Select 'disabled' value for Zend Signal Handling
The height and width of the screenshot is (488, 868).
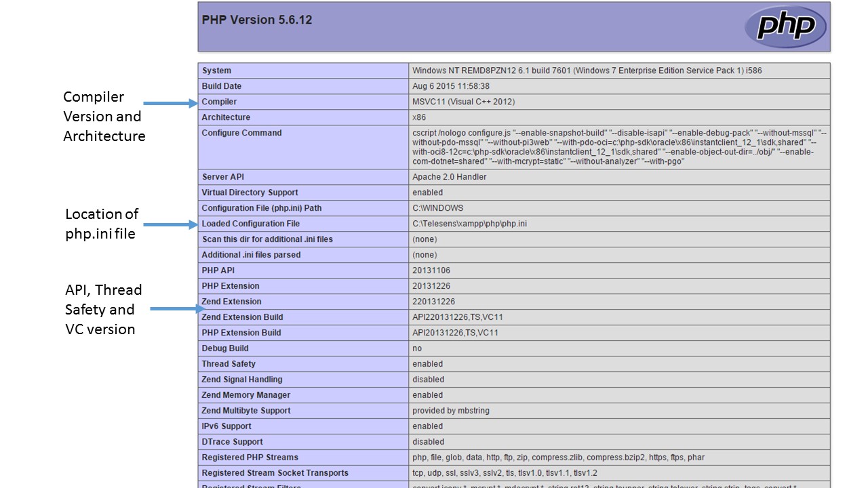429,380
